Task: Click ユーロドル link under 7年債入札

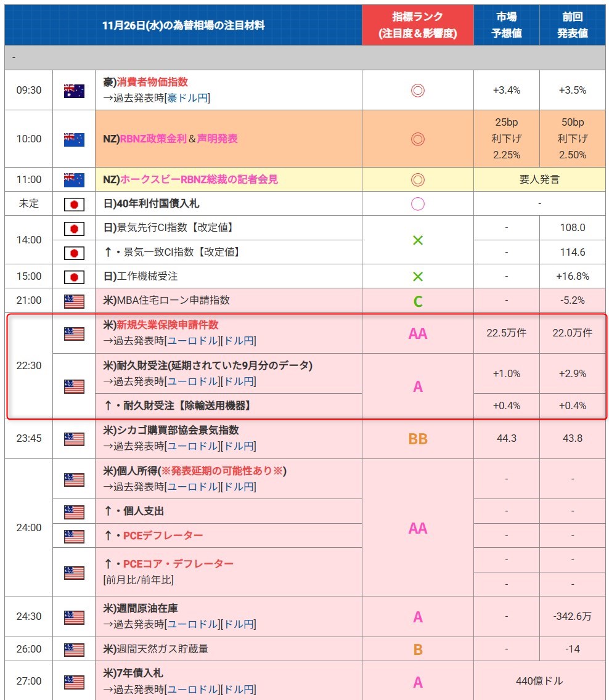Action: click(192, 690)
